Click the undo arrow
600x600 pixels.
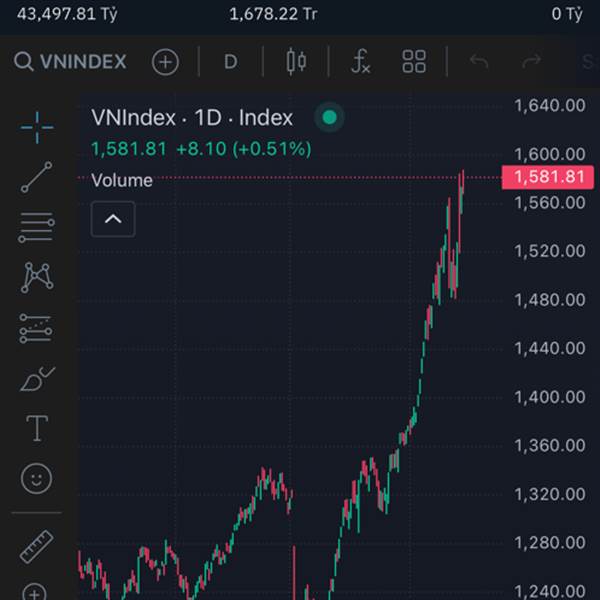coord(479,61)
